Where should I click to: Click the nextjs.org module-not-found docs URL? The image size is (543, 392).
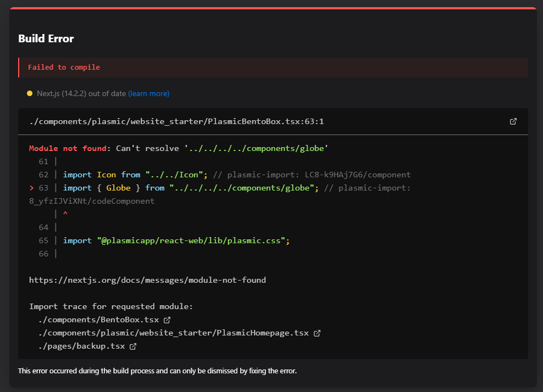tap(147, 280)
